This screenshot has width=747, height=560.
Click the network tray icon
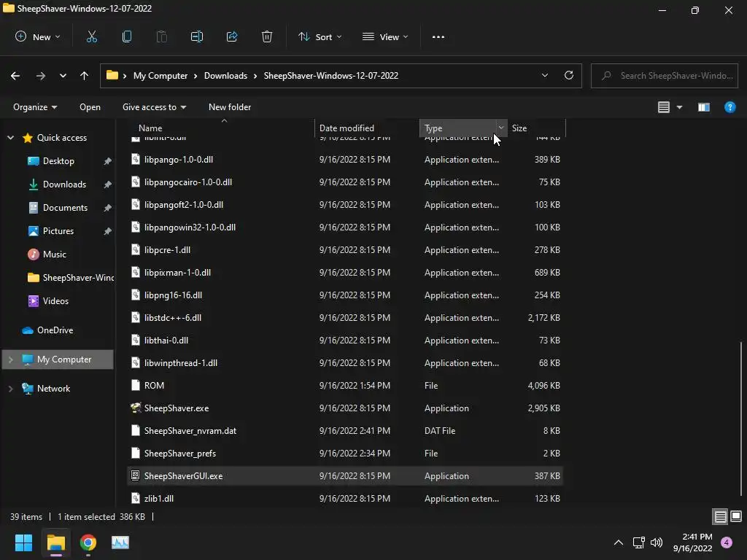[x=638, y=542]
